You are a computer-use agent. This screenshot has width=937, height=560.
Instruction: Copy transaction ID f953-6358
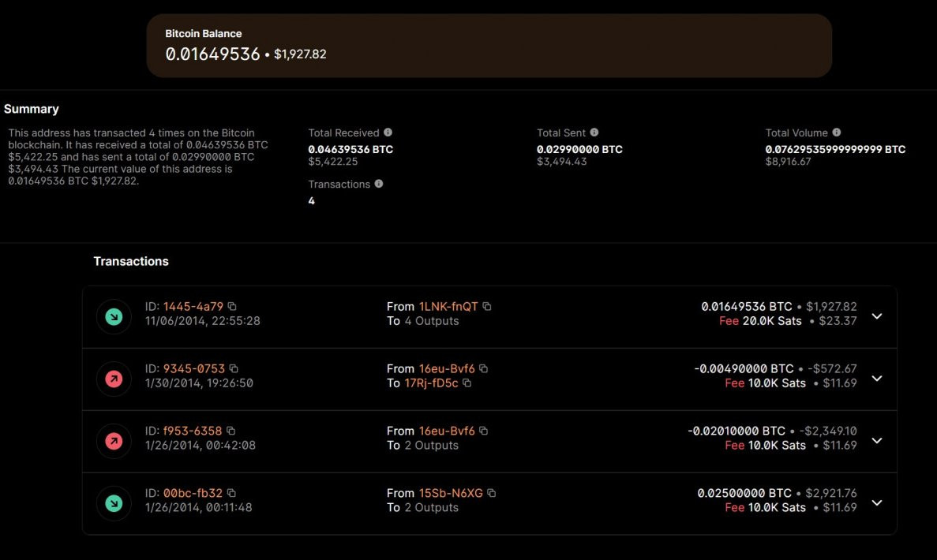231,431
